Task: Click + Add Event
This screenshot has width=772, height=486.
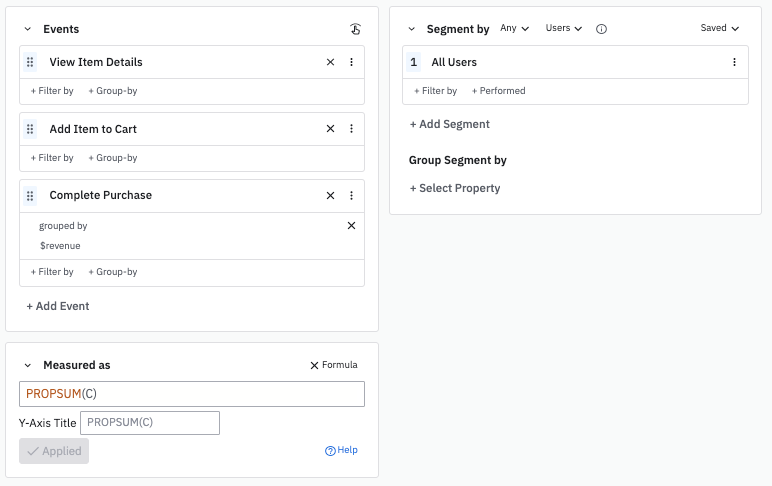Action: (x=58, y=306)
